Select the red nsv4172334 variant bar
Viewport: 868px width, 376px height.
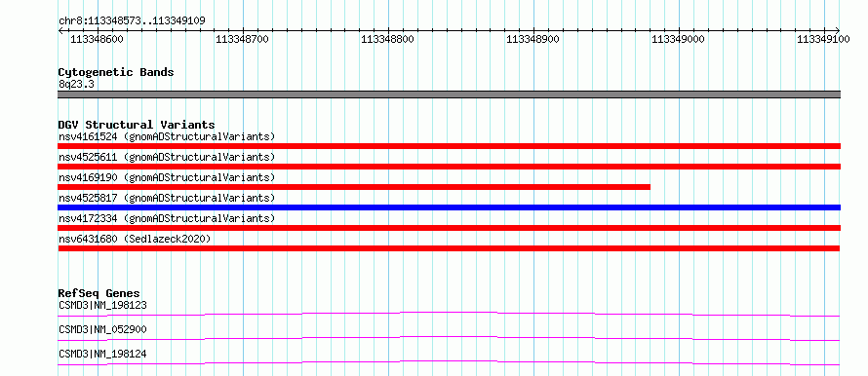point(449,228)
